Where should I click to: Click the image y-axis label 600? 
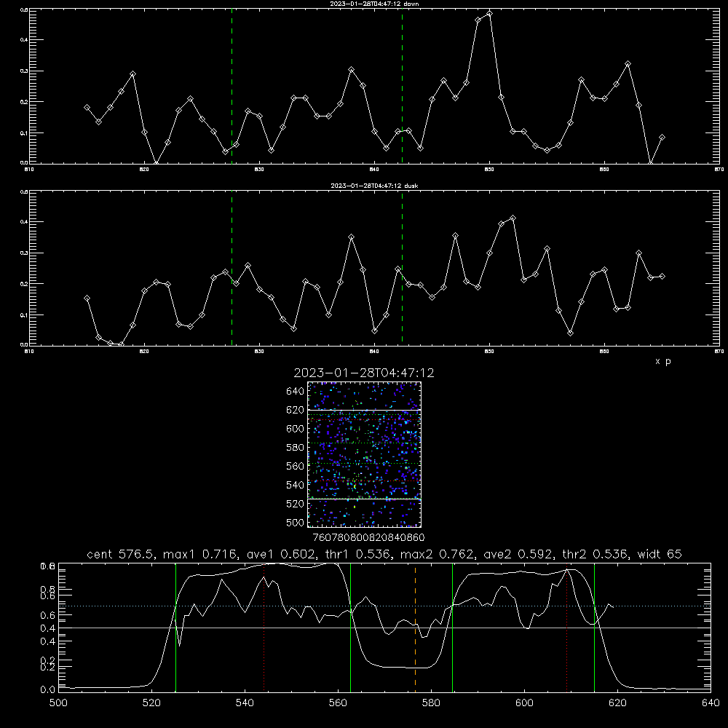296,429
